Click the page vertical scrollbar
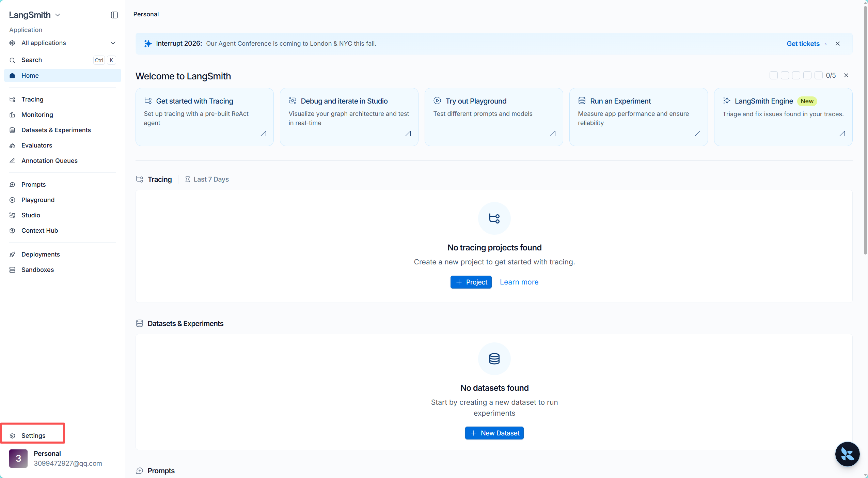868x478 pixels. coord(865,129)
